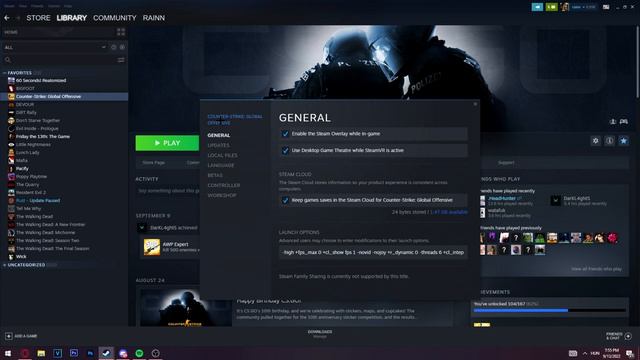Show hidden system tray icons
Image resolution: width=640 pixels, height=360 pixels.
[x=585, y=353]
